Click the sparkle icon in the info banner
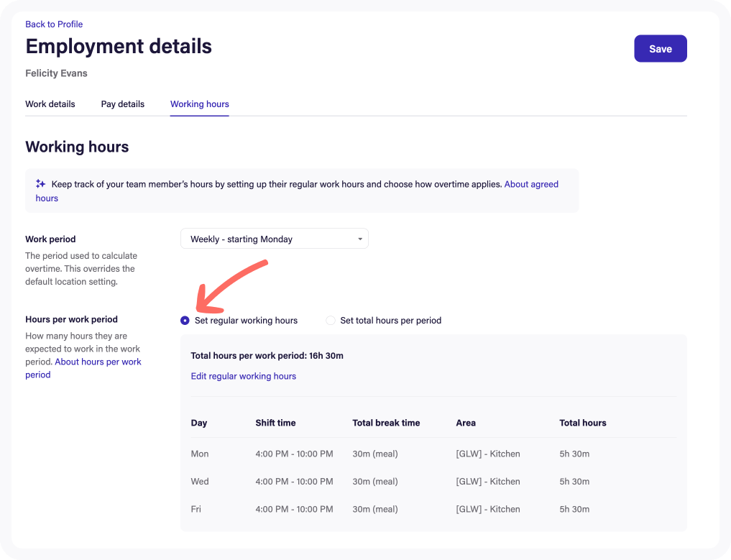The height and width of the screenshot is (560, 731). [x=40, y=184]
